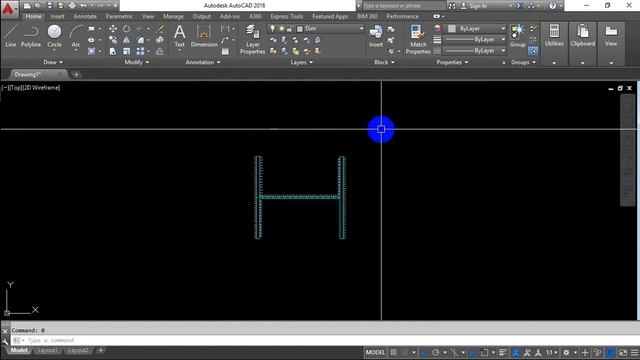Image resolution: width=640 pixels, height=360 pixels.
Task: Switch to the Parametric ribbon tab
Action: pyautogui.click(x=119, y=16)
